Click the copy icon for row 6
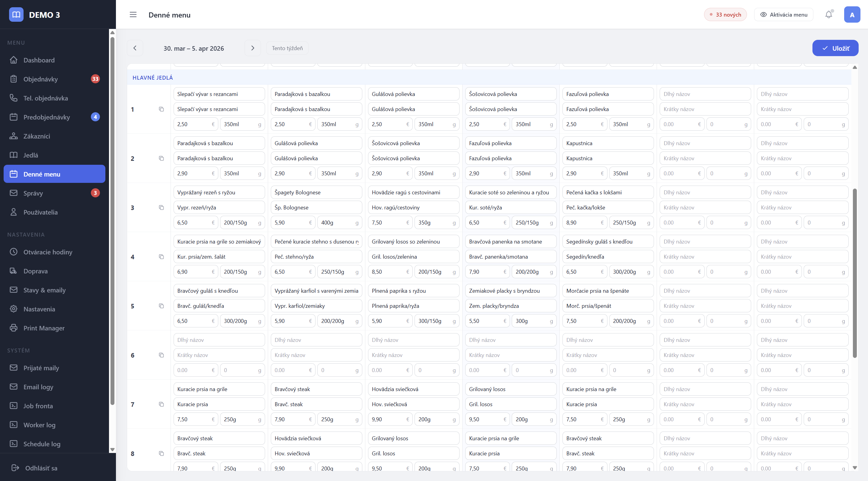Image resolution: width=868 pixels, height=481 pixels. (x=162, y=355)
